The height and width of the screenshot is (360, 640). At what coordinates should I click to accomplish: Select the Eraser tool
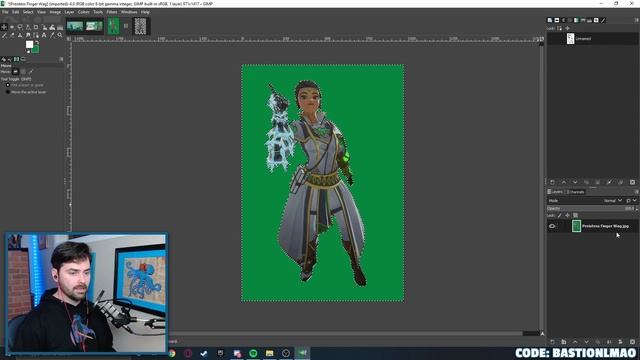[x=12, y=36]
